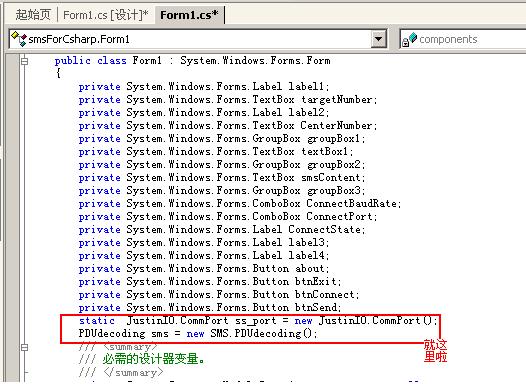Click the smsForCsharp.Form1 combo box text
The height and width of the screenshot is (384, 526).
pyautogui.click(x=79, y=39)
